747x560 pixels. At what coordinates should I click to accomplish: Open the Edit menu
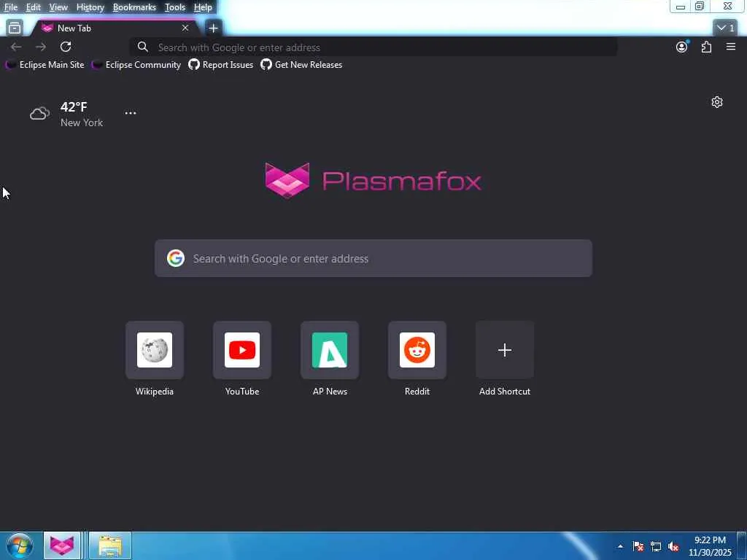click(x=33, y=7)
